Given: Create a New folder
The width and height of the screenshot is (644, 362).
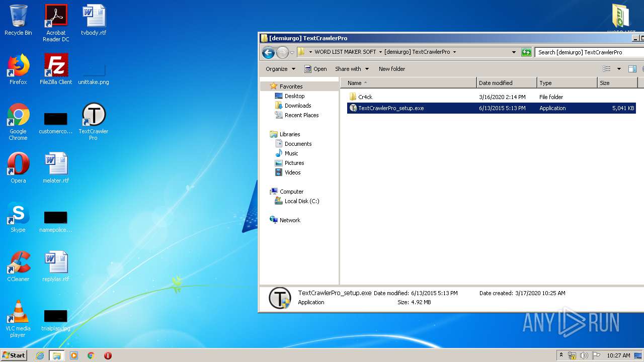Looking at the screenshot, I should pos(392,69).
